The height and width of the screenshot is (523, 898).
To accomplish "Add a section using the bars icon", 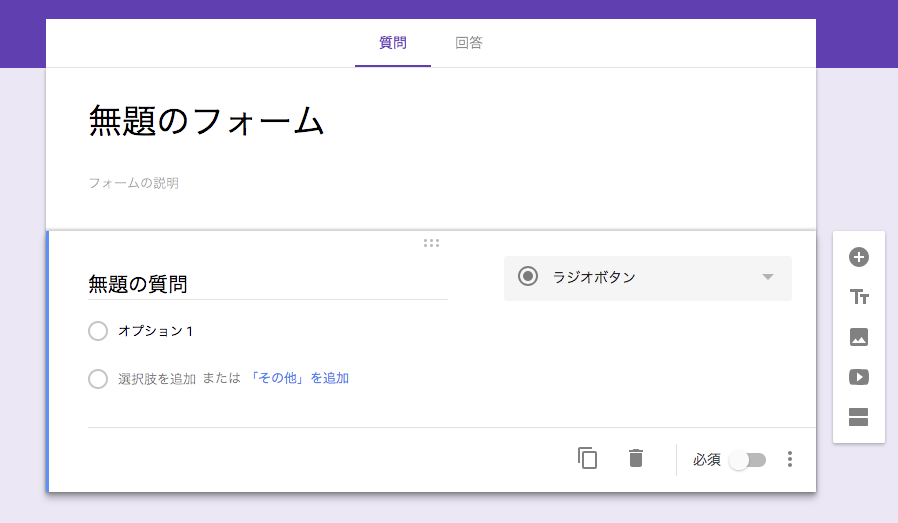I will coord(858,417).
